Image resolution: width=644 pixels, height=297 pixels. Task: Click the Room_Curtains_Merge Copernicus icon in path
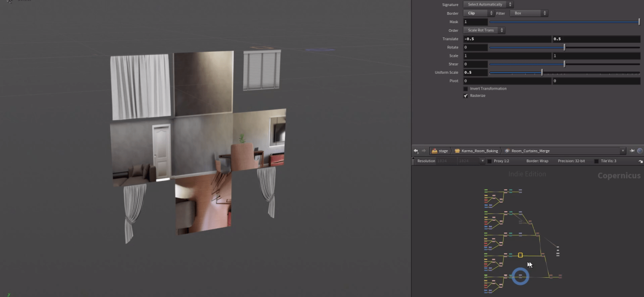tap(507, 151)
